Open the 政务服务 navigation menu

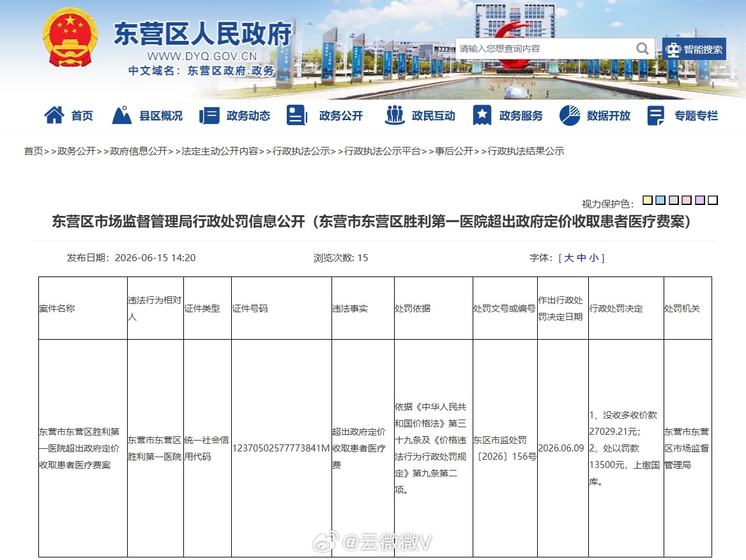pyautogui.click(x=521, y=116)
